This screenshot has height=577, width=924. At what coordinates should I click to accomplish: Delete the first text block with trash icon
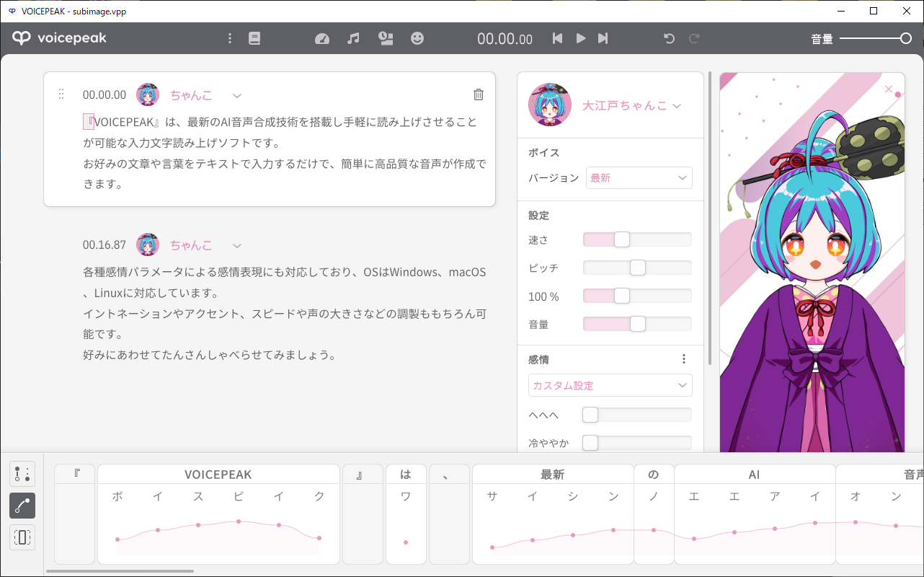479,94
